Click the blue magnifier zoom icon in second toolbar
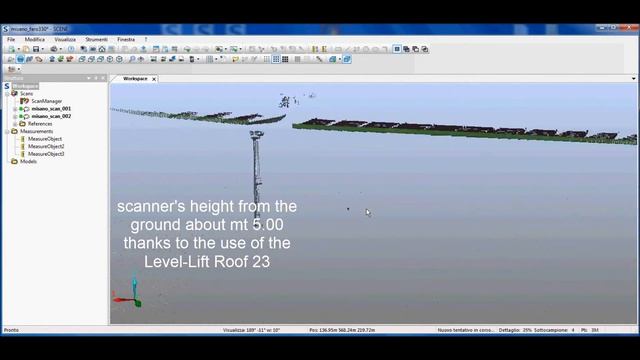Image resolution: width=640 pixels, height=360 pixels. coord(132,59)
